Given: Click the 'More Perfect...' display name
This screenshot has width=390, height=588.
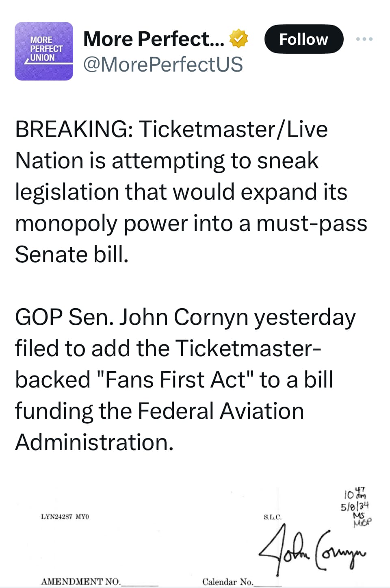Looking at the screenshot, I should point(154,39).
